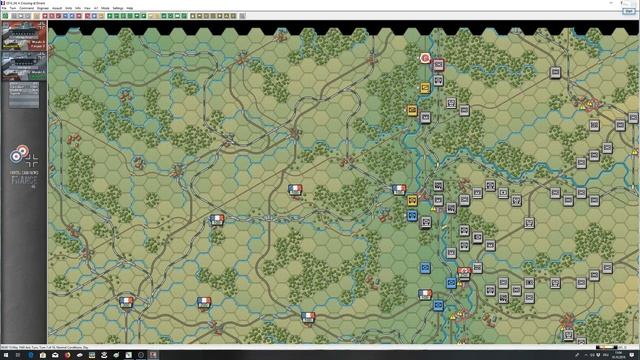Image resolution: width=640 pixels, height=360 pixels.
Task: Select the second green-labeled unit card in side panel
Action: click(x=24, y=65)
